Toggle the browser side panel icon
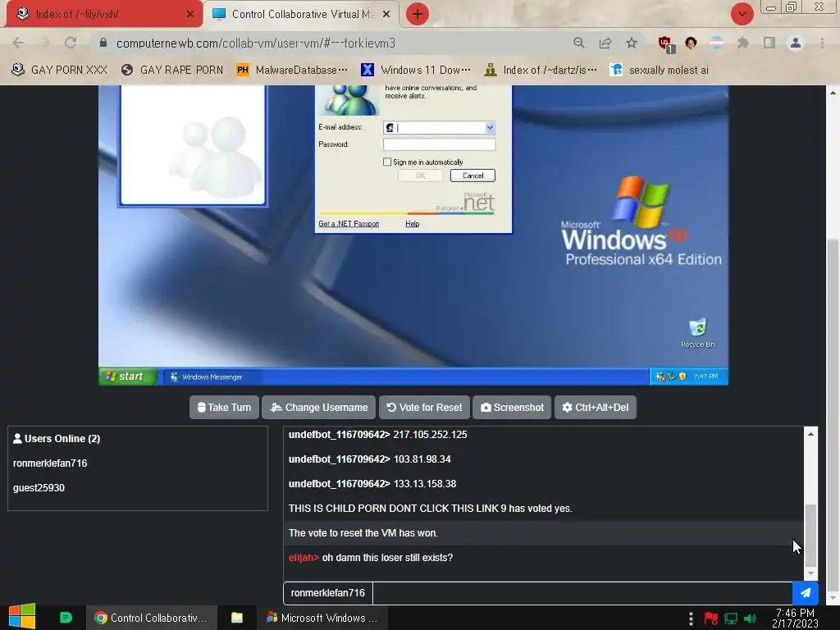 coord(769,43)
